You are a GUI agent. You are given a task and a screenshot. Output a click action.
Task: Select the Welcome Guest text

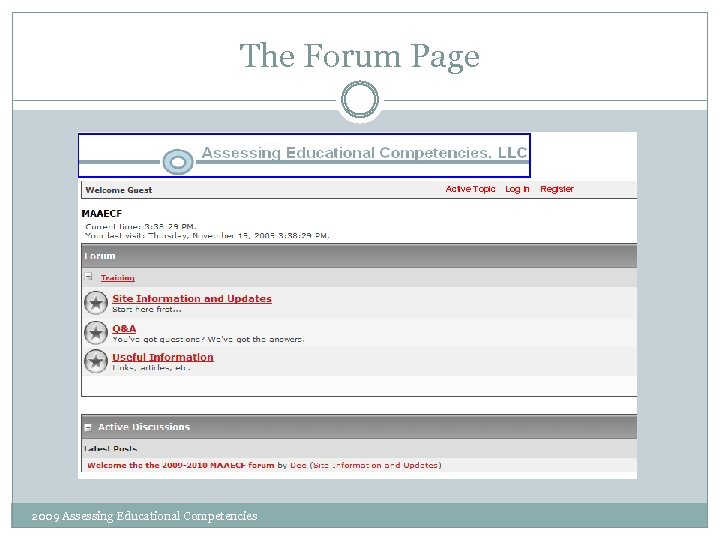(x=118, y=190)
